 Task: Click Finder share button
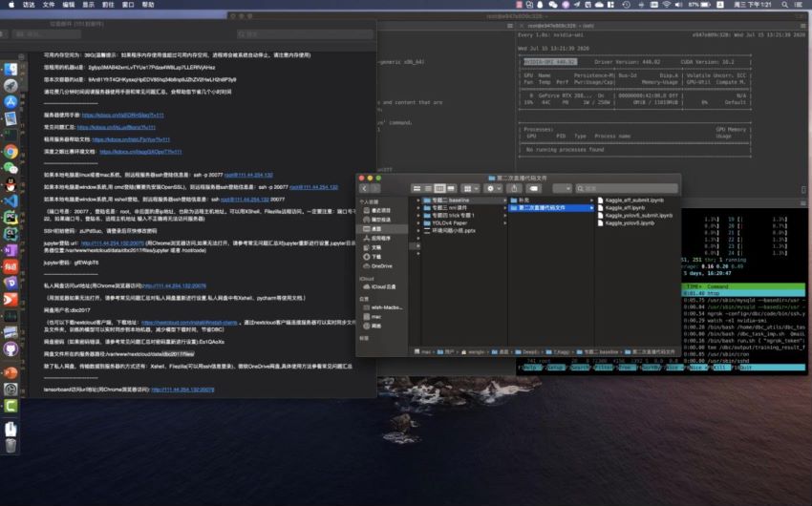click(514, 188)
